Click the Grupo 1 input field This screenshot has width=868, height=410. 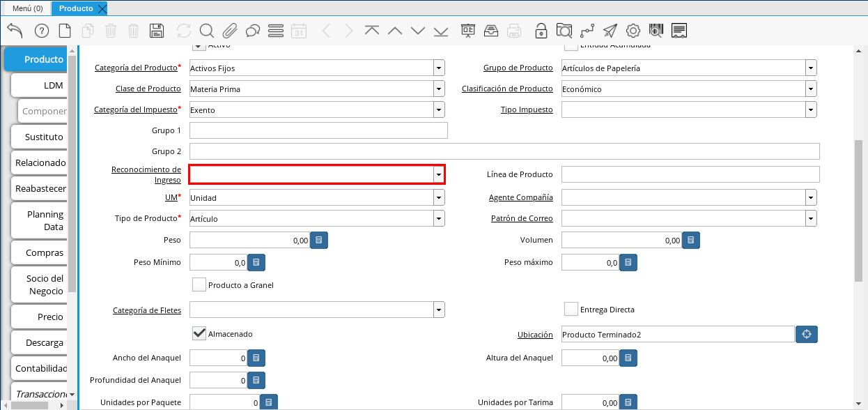(x=318, y=130)
